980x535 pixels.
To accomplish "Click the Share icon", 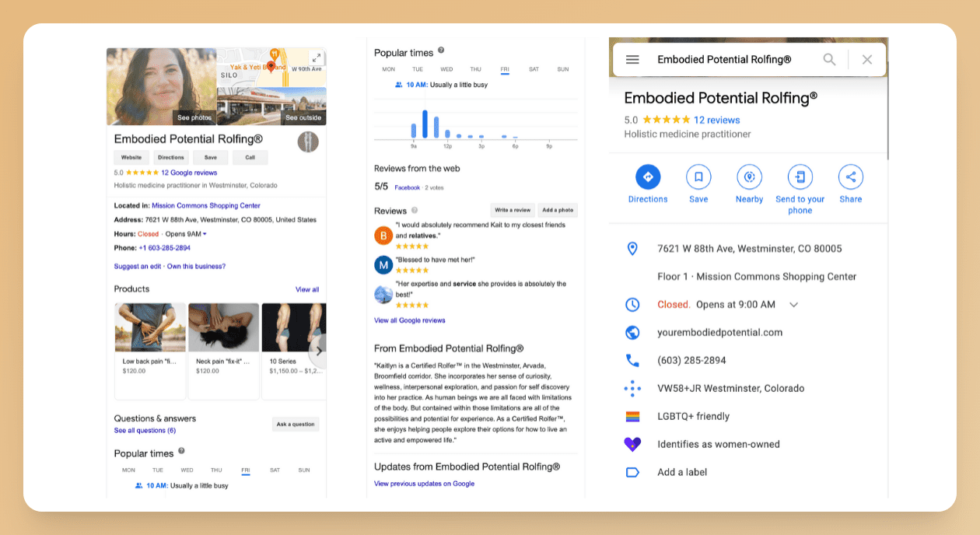I will point(850,177).
